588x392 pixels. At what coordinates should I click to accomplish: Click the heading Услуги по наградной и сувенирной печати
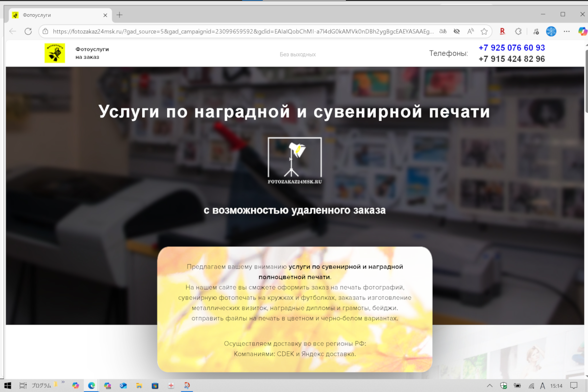pyautogui.click(x=294, y=111)
